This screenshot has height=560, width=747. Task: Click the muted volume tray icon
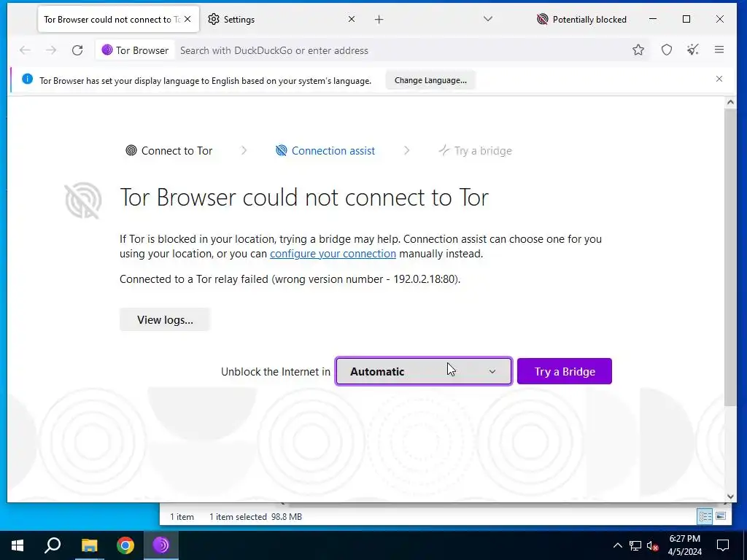(x=653, y=545)
